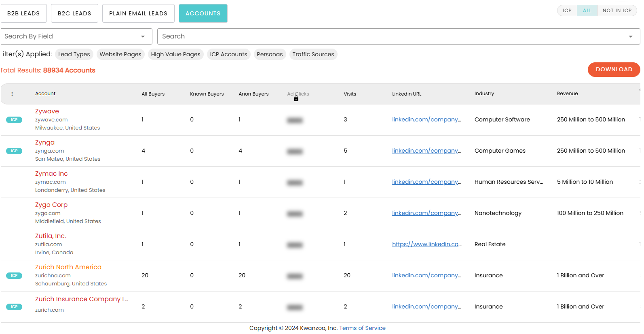
Task: Sort by the Visits column header
Action: click(x=350, y=94)
